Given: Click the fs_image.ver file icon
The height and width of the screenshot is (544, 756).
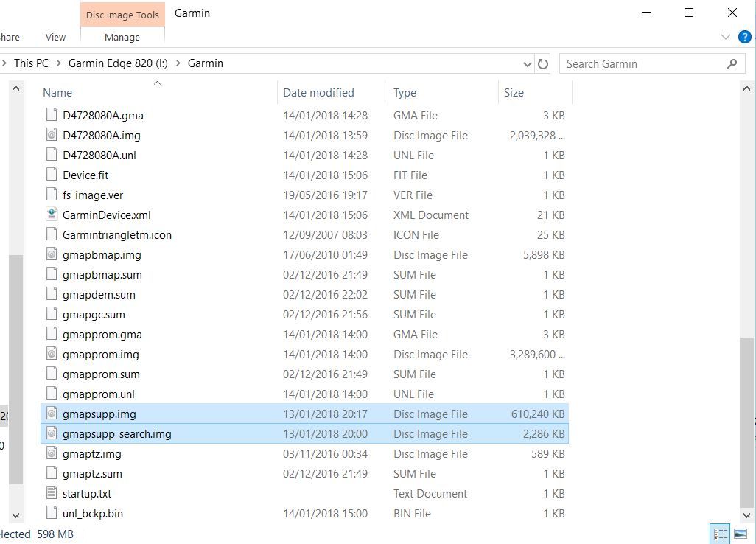Looking at the screenshot, I should pos(52,195).
